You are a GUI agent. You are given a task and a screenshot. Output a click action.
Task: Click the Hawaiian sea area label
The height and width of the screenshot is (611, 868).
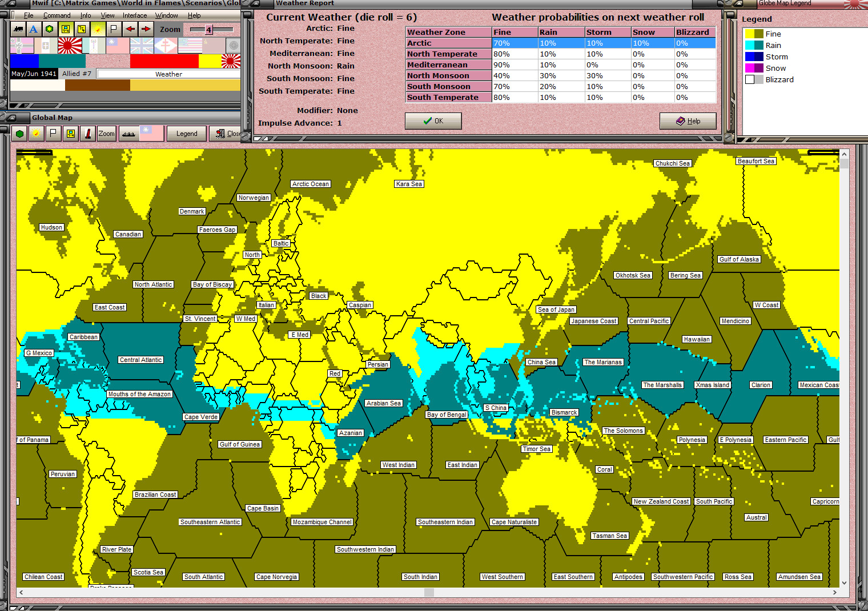pyautogui.click(x=697, y=339)
